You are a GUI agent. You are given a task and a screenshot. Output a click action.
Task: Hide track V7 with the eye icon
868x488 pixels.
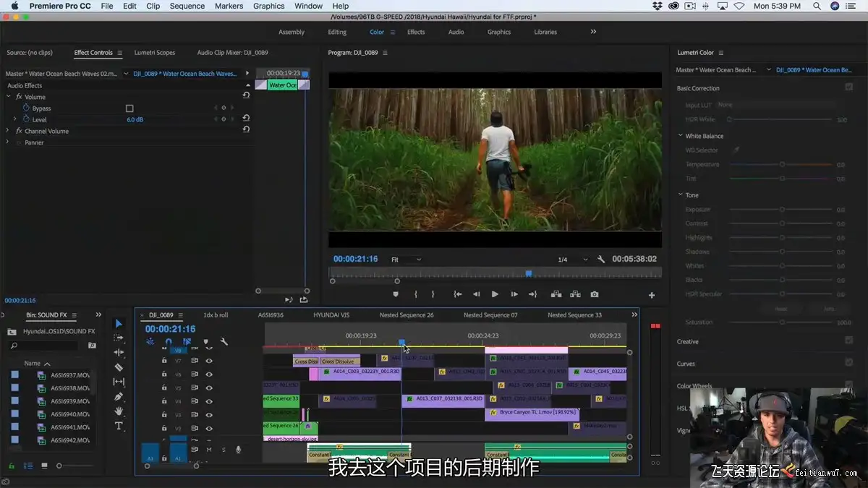209,360
